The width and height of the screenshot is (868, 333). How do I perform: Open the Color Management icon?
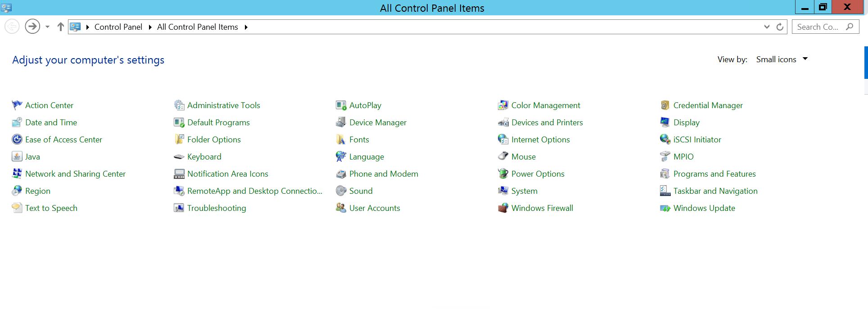tap(503, 105)
